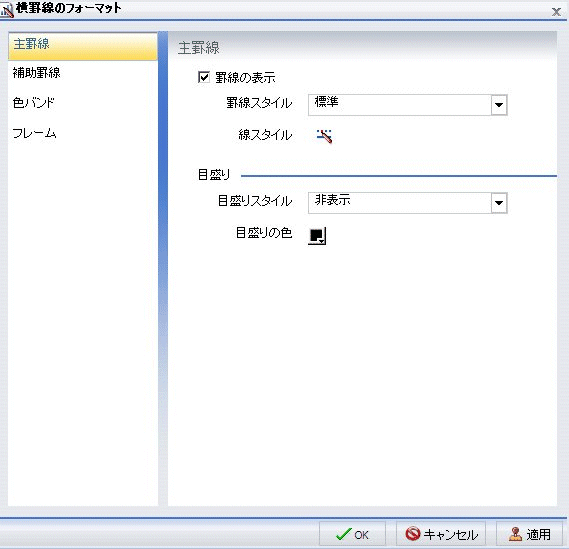Close the 横罫線のフォーマット dialog
569x549 pixels.
(x=556, y=12)
